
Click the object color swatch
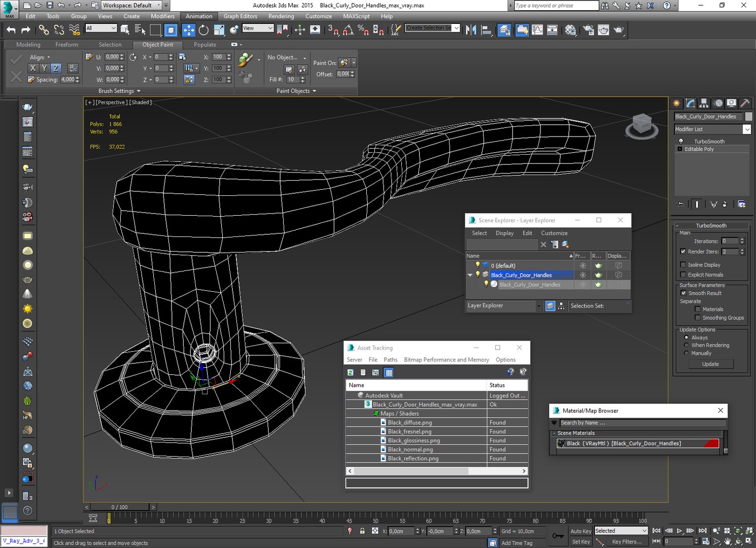(748, 117)
